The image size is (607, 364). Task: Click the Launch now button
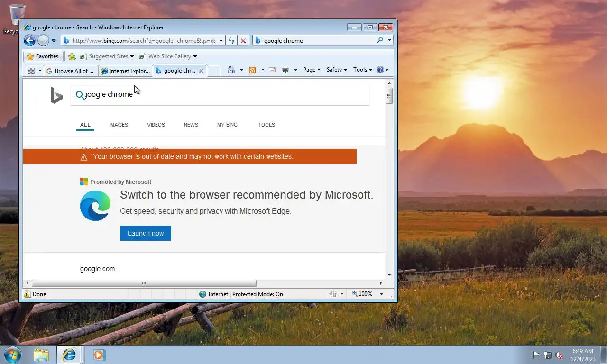pyautogui.click(x=146, y=233)
